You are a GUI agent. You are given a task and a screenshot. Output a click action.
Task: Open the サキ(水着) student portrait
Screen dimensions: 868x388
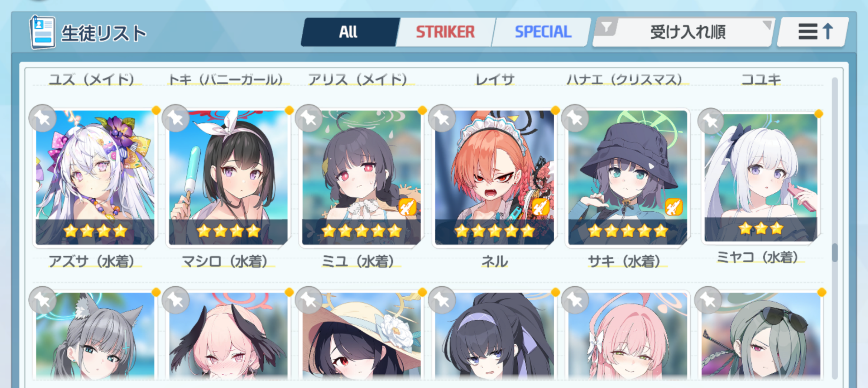627,177
